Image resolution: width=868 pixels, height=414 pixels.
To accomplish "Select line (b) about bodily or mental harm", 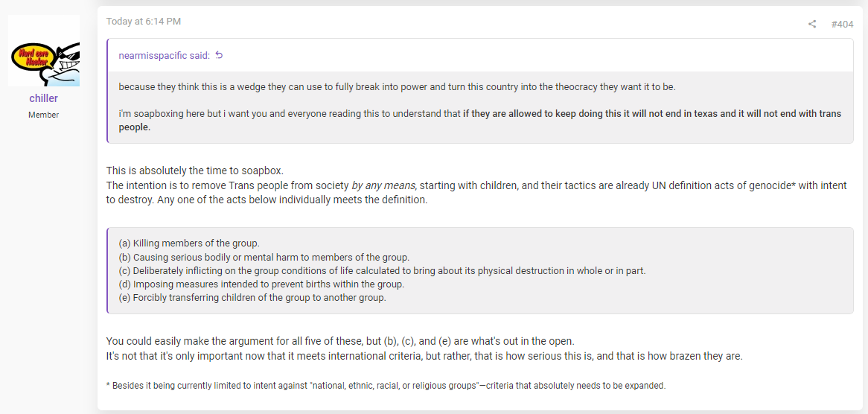I will (264, 258).
